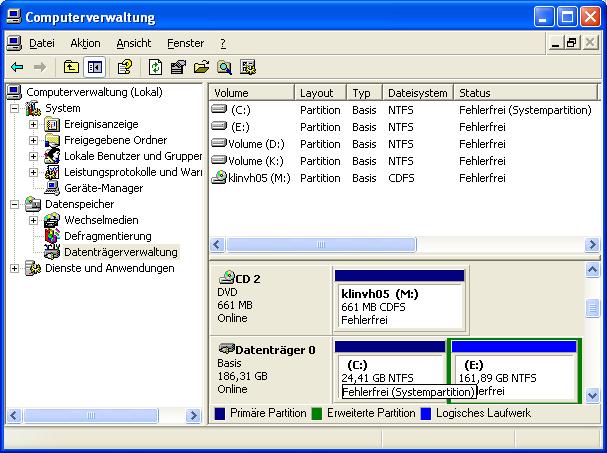Select Defragmentierung in the tree
Screen dimensions: 607x453
(107, 236)
